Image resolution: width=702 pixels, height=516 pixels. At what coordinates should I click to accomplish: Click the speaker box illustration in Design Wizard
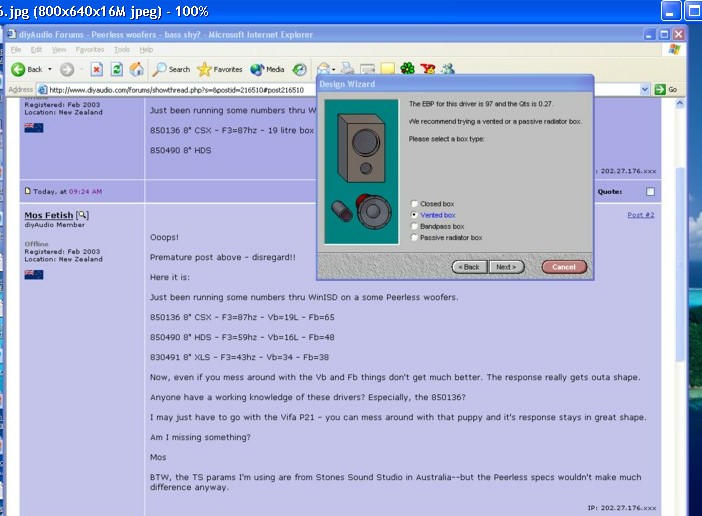361,172
